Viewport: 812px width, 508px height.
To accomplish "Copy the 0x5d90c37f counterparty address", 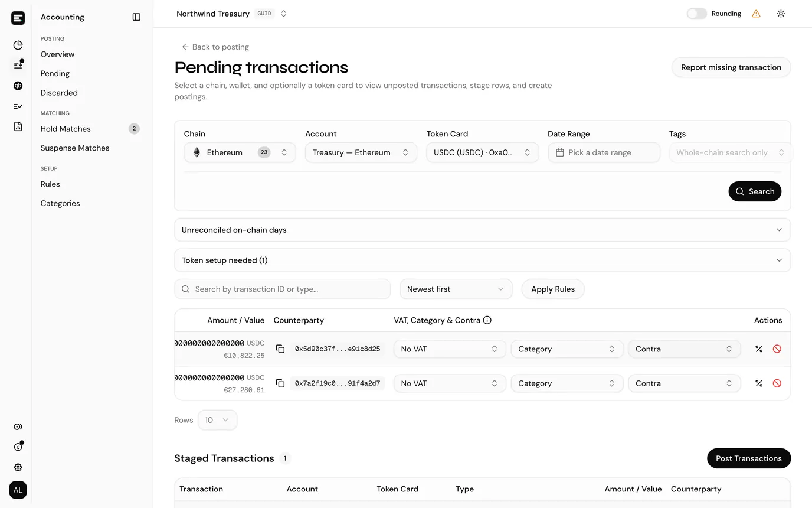I will pyautogui.click(x=280, y=349).
